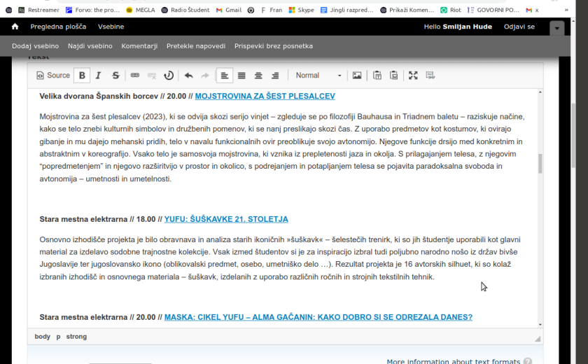Click the insert image icon
The width and height of the screenshot is (588, 364).
tap(357, 76)
